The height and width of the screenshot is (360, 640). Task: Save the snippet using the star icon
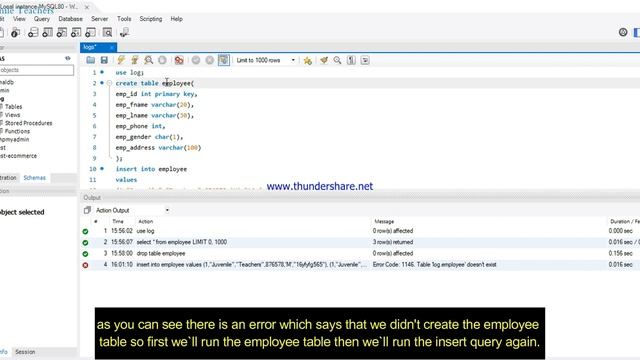(x=308, y=60)
